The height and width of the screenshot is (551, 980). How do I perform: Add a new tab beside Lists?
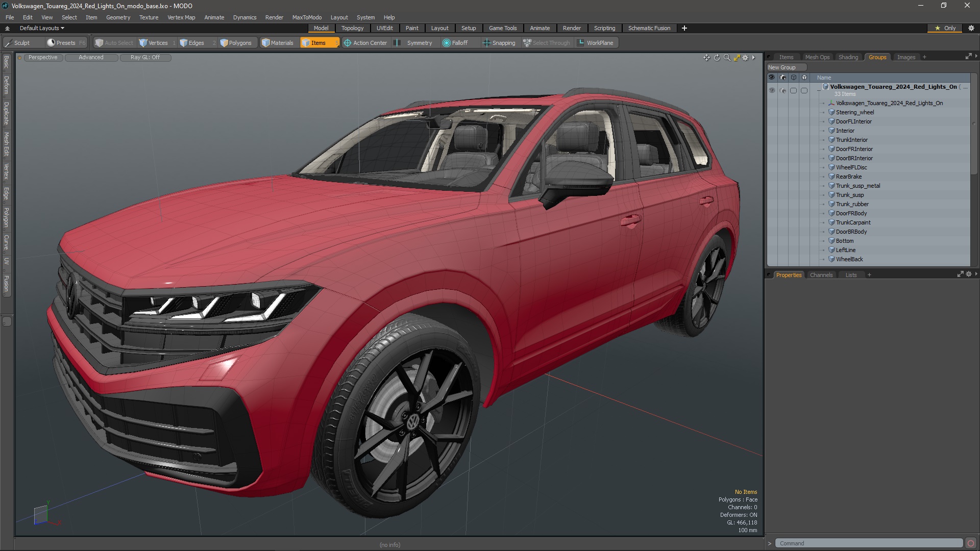click(x=869, y=275)
